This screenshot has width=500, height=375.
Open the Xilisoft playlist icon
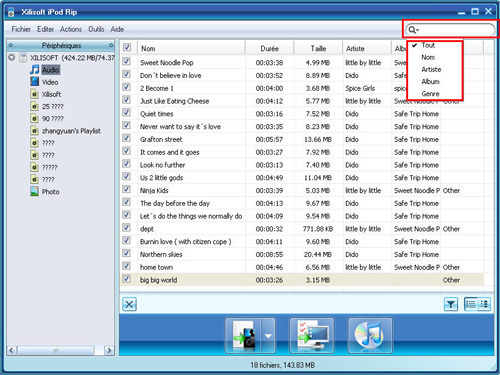(34, 94)
